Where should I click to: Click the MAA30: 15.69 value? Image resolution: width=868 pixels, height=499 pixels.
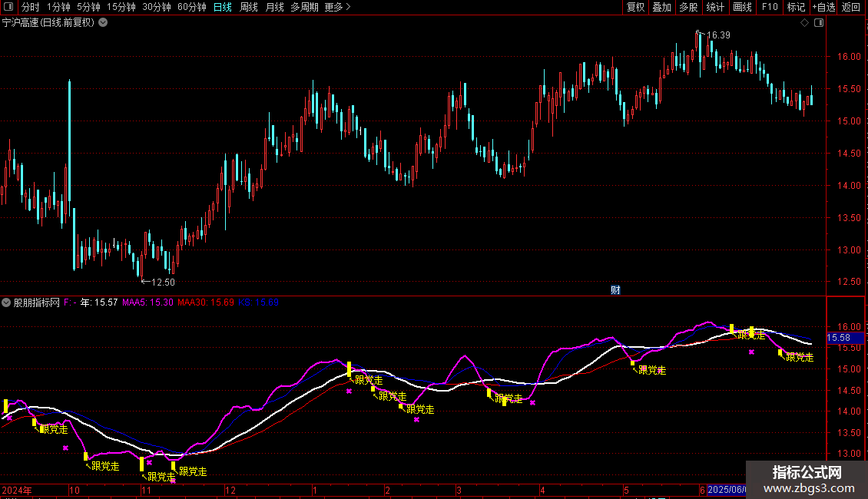point(206,302)
